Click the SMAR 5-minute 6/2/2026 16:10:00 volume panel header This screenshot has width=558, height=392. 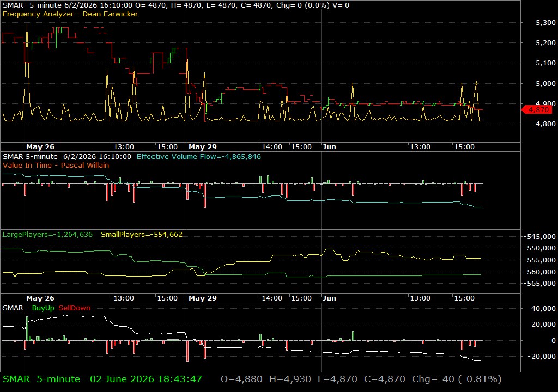pos(67,156)
